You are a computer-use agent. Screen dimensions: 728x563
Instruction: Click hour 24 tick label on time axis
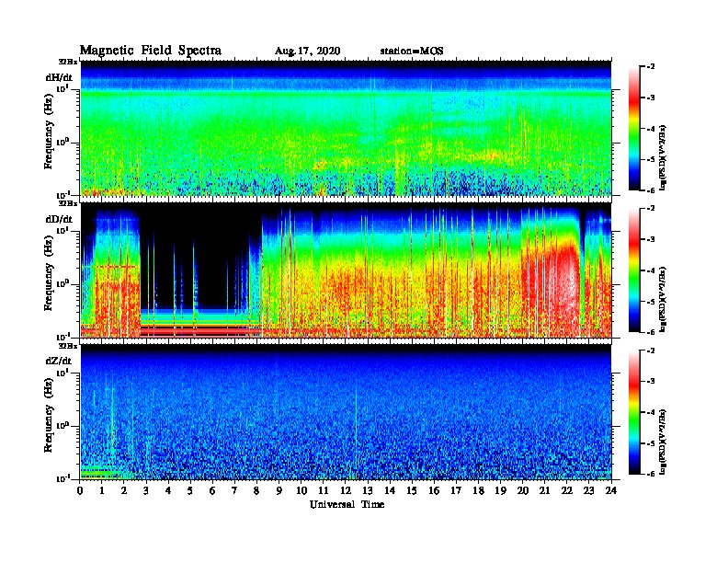pyautogui.click(x=611, y=491)
